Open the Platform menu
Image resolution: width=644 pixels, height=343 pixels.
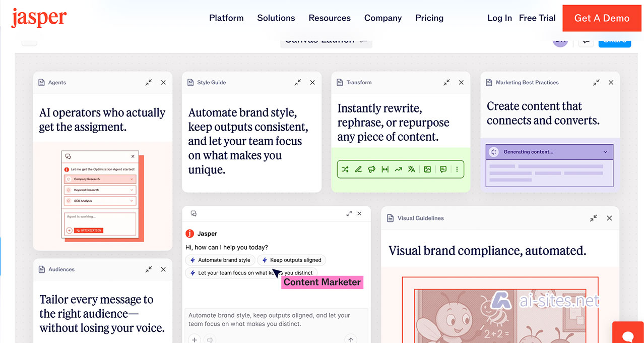pos(226,18)
